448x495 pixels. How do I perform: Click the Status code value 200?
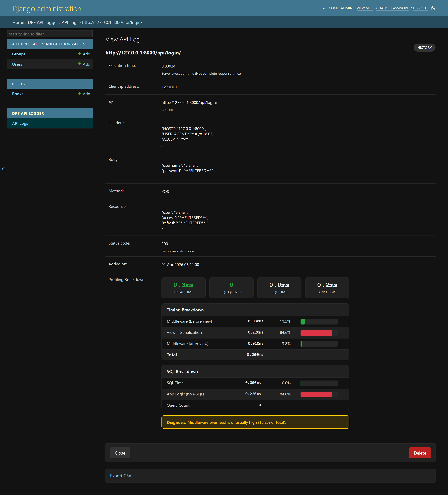tap(165, 244)
